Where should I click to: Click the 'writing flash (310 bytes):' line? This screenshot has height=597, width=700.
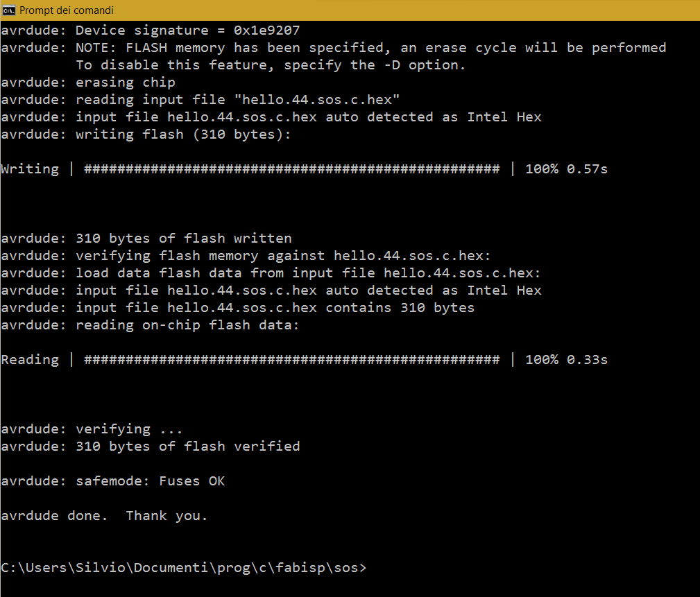click(x=146, y=135)
